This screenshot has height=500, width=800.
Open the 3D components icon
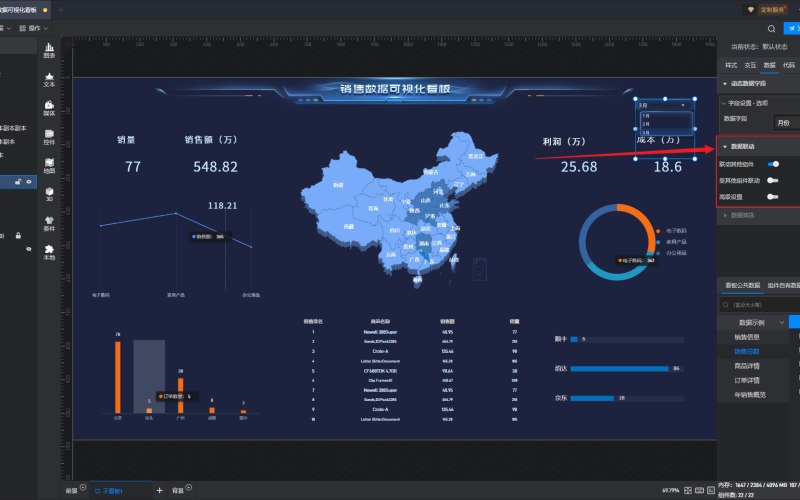pyautogui.click(x=49, y=194)
